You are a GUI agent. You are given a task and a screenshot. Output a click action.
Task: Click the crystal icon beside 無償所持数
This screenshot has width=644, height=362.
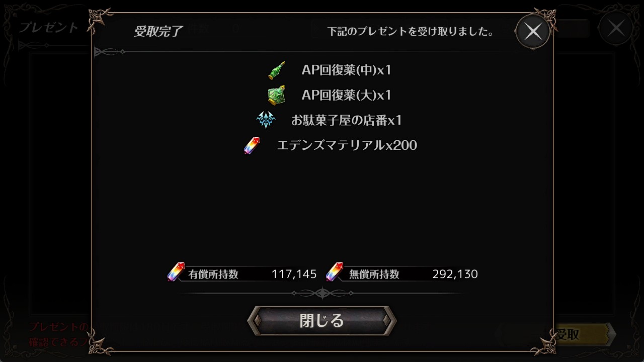click(x=335, y=272)
